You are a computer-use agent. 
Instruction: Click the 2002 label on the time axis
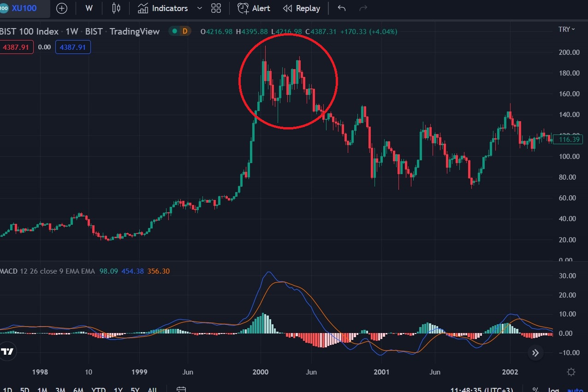point(511,372)
